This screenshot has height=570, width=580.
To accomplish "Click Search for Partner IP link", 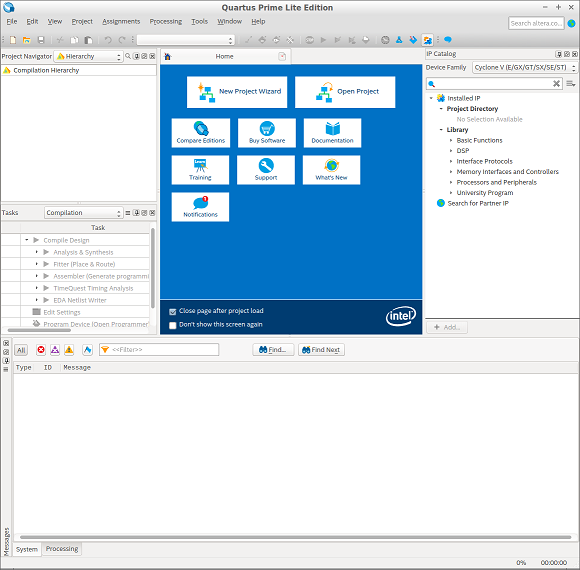I will click(478, 203).
